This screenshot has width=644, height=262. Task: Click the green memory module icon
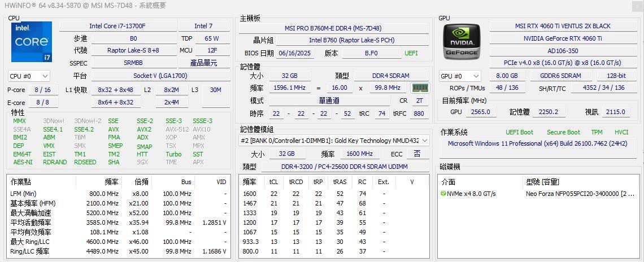click(x=420, y=88)
